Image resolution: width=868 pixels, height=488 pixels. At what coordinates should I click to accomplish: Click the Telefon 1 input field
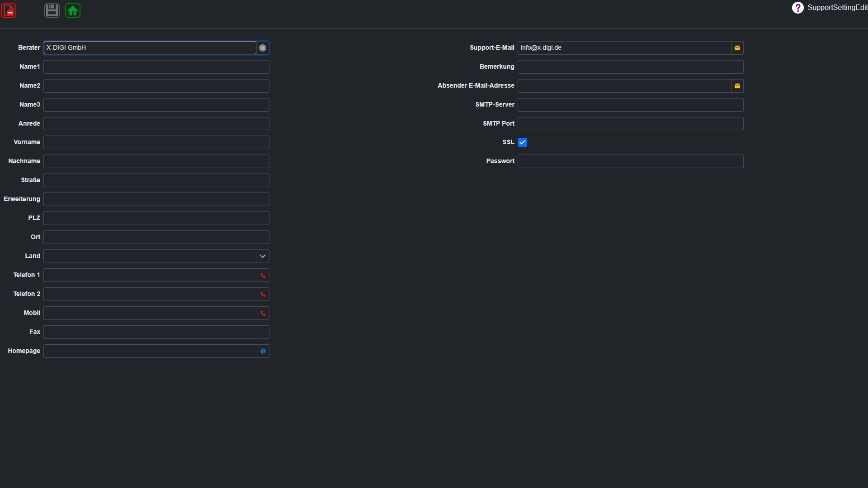click(x=150, y=275)
